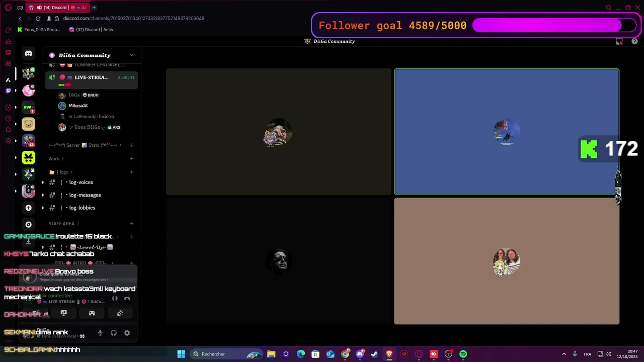Focus blue highlighted speaking video tile
Screen dimensions: 644x362
click(507, 132)
